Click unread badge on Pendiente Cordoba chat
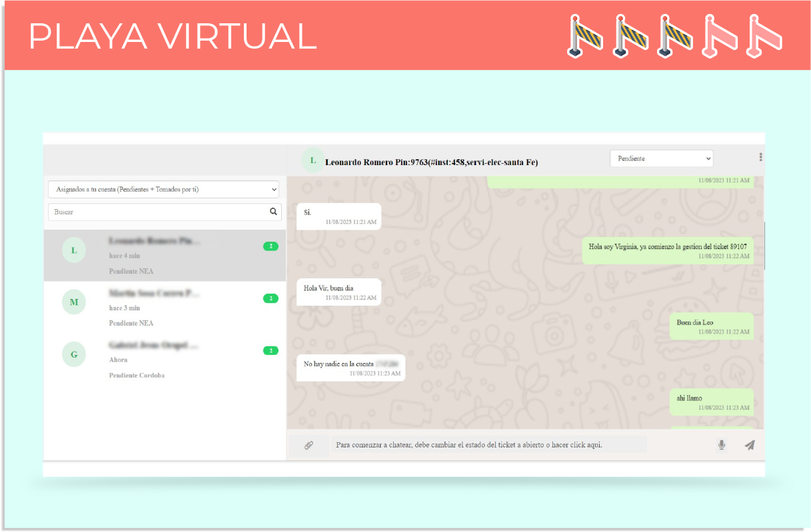 coord(271,350)
